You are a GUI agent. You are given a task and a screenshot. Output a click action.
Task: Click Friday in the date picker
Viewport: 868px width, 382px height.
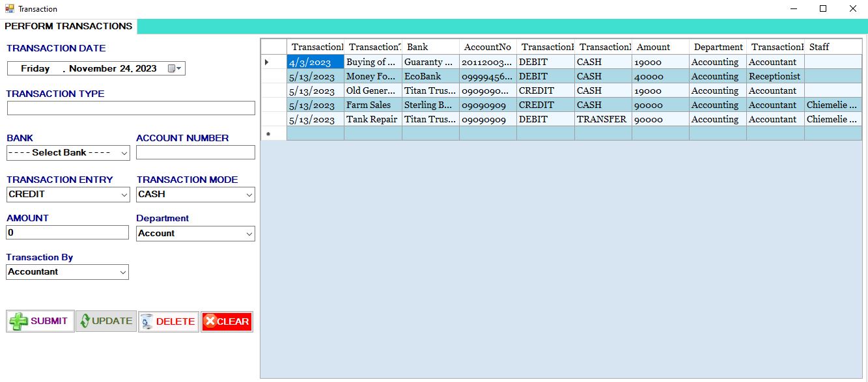point(35,68)
